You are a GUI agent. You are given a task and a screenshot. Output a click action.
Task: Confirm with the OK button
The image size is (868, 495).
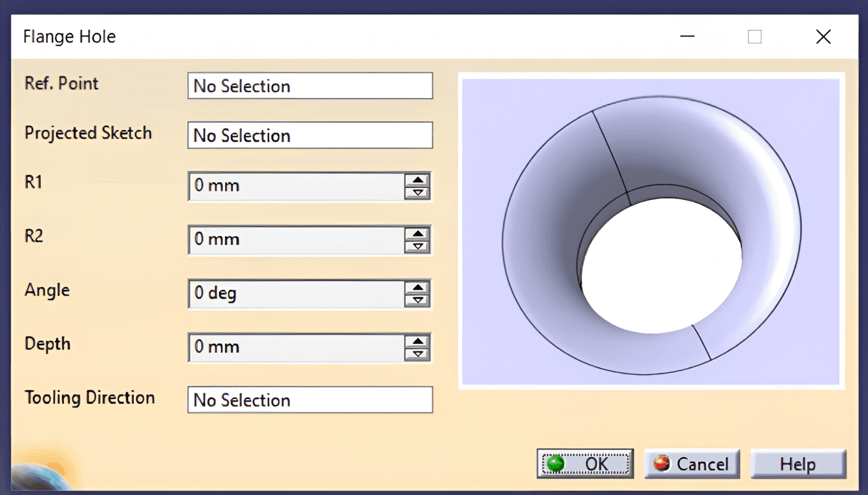tap(585, 463)
